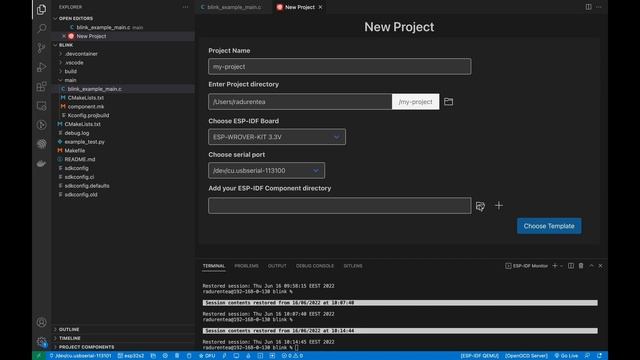Click the ESP-IDF component directory input field
Image resolution: width=640 pixels, height=360 pixels.
pos(340,206)
